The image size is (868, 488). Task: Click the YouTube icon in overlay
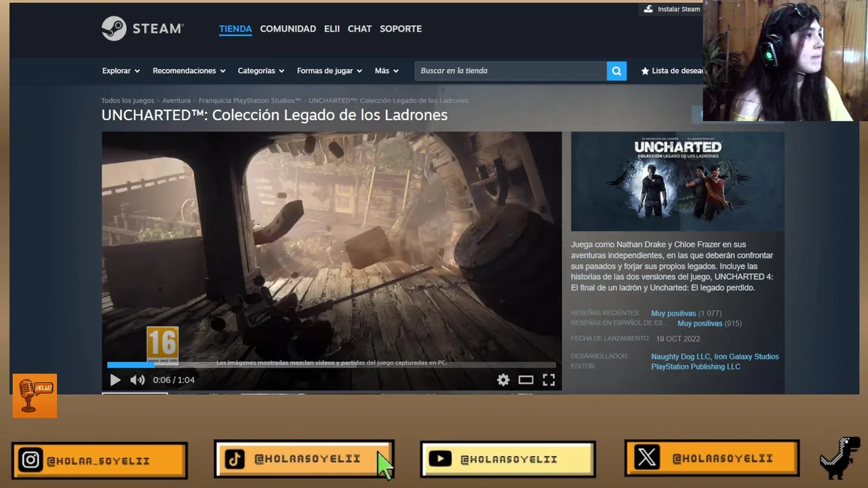(440, 459)
